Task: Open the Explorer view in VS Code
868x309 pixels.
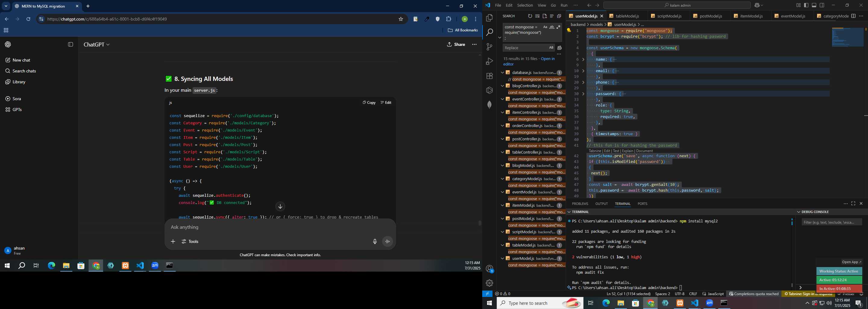Action: 489,18
